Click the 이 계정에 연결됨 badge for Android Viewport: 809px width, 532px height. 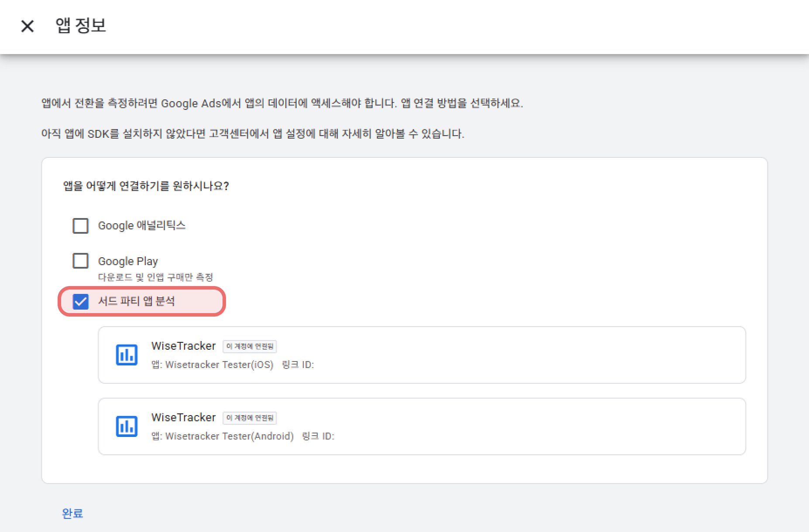point(250,418)
